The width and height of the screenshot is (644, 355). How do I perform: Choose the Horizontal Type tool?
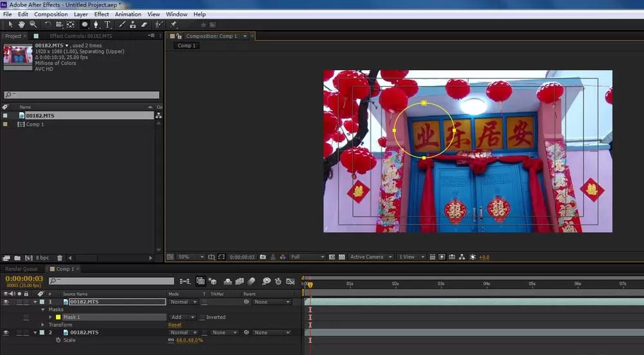[107, 24]
